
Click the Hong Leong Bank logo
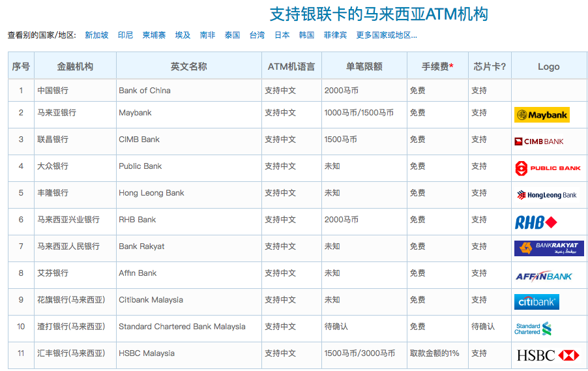tap(546, 195)
